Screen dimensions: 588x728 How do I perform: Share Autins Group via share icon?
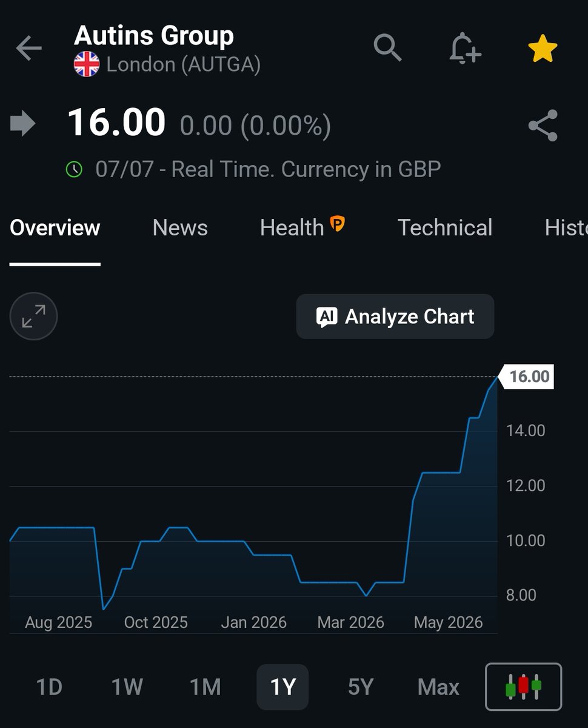[x=543, y=126]
